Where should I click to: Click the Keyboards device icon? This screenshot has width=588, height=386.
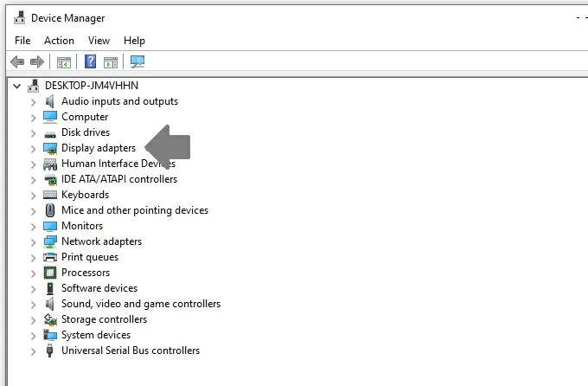(50, 195)
